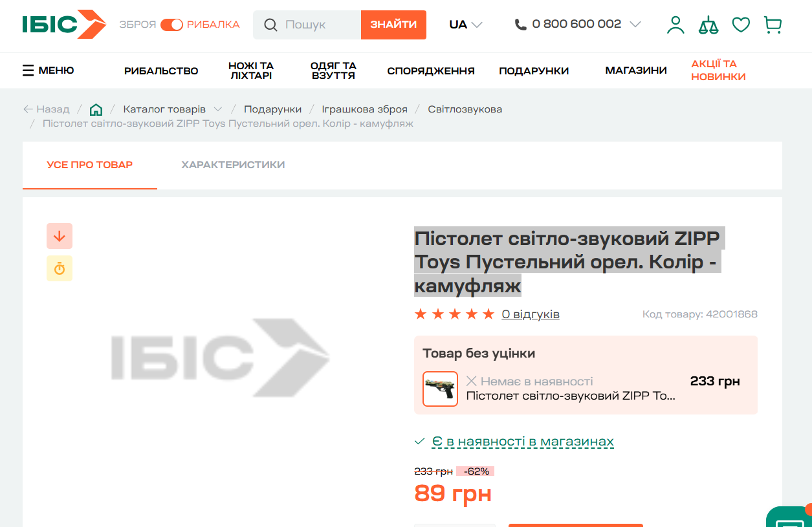The width and height of the screenshot is (812, 527).
Task: Select the 233 грн variant price
Action: (715, 382)
